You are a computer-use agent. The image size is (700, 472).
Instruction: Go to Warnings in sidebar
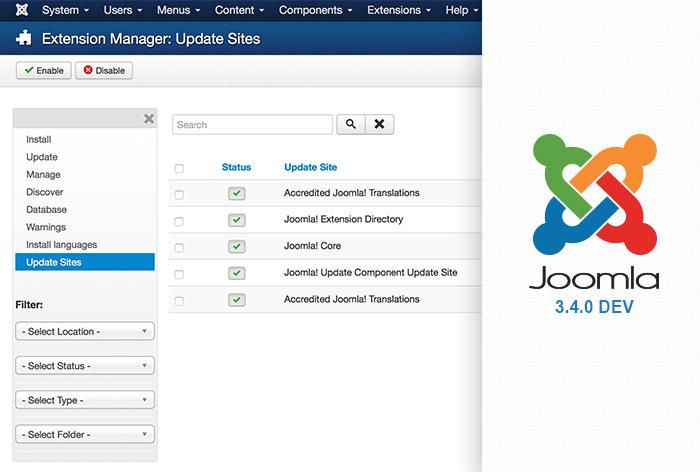(x=46, y=227)
